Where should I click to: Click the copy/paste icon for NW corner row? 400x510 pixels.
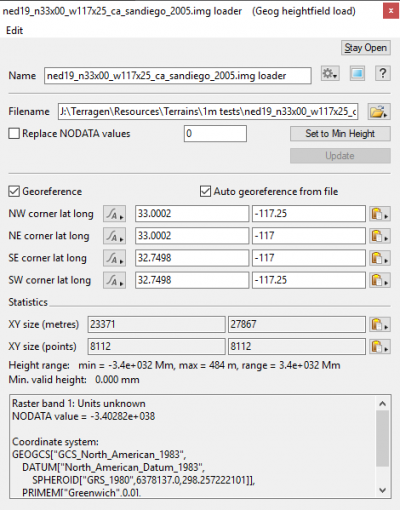tap(379, 214)
